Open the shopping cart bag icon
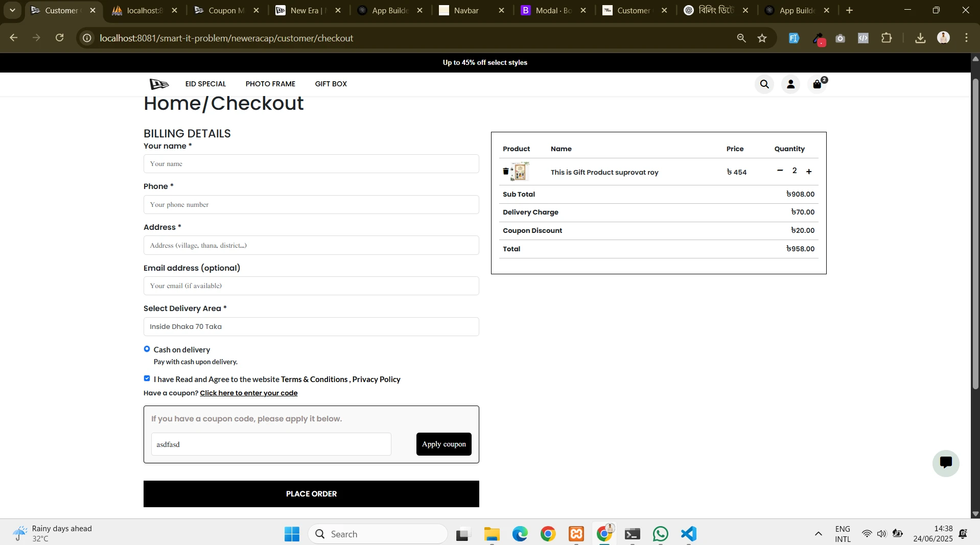Viewport: 980px width, 545px height. 818,84
